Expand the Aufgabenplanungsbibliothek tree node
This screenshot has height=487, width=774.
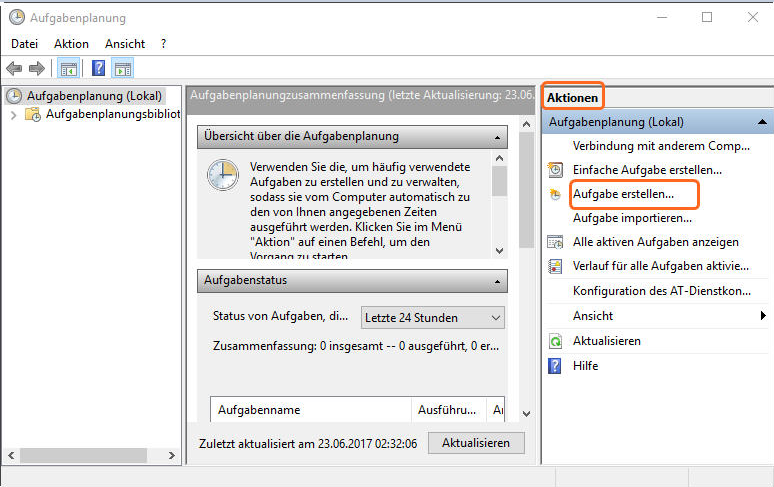click(x=13, y=115)
